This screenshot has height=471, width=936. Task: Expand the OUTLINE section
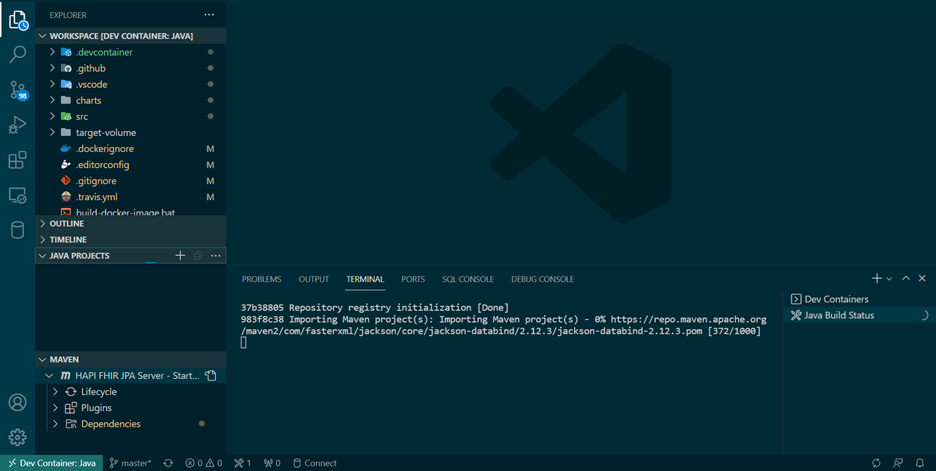point(66,224)
